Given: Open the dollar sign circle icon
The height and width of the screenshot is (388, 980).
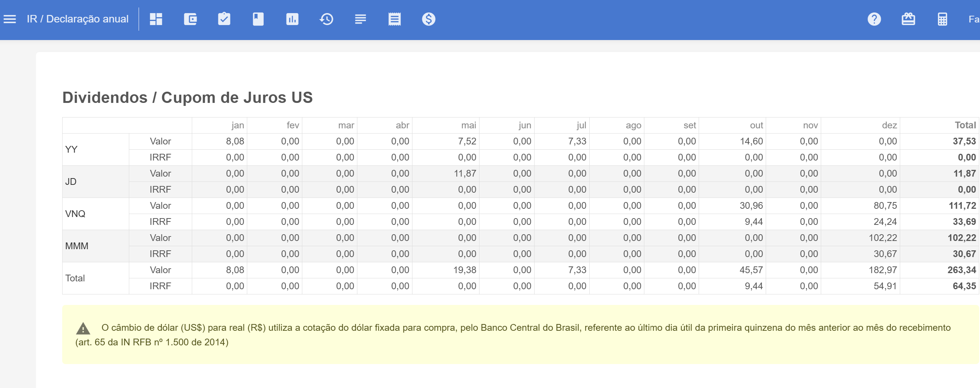Looking at the screenshot, I should [x=428, y=19].
